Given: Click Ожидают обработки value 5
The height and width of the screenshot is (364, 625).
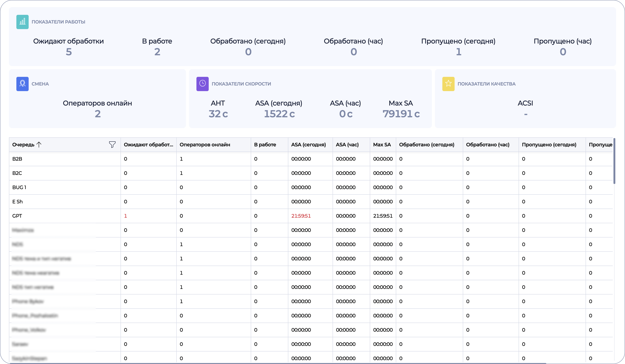Looking at the screenshot, I should pos(69,52).
